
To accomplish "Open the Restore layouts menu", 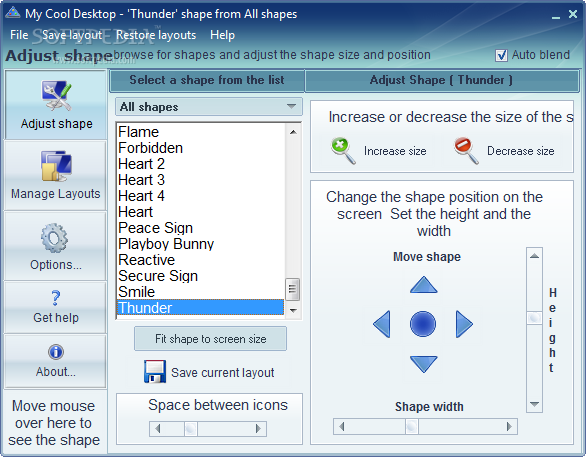I will 156,35.
